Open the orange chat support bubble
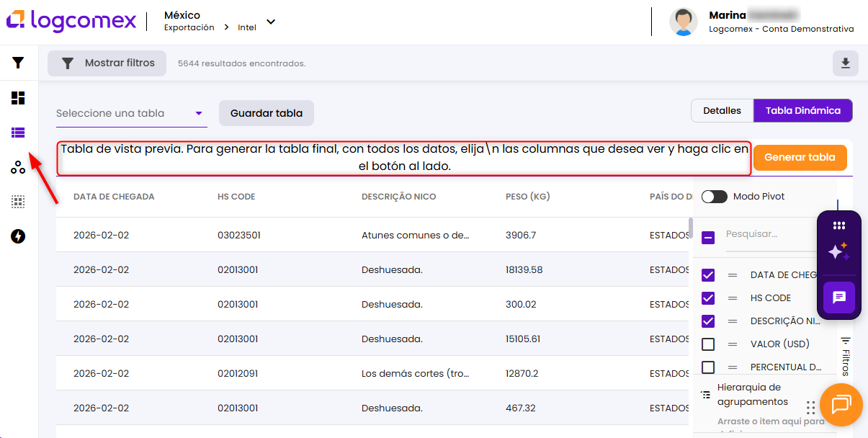Screen dimensions: 868x438 [841, 404]
